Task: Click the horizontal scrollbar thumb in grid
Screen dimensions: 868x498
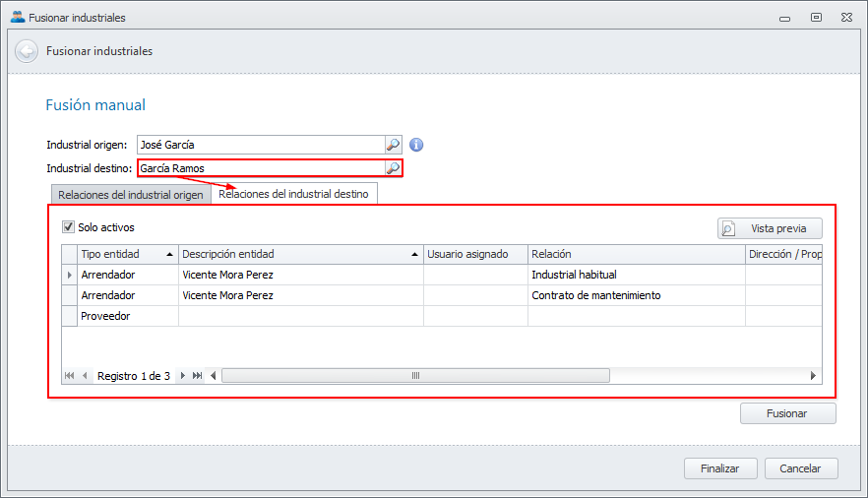Action: point(415,376)
